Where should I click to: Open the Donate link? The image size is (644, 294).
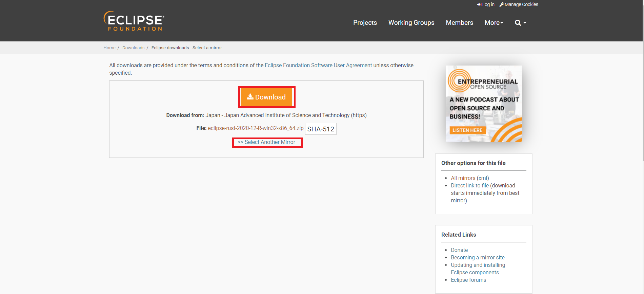(x=459, y=250)
